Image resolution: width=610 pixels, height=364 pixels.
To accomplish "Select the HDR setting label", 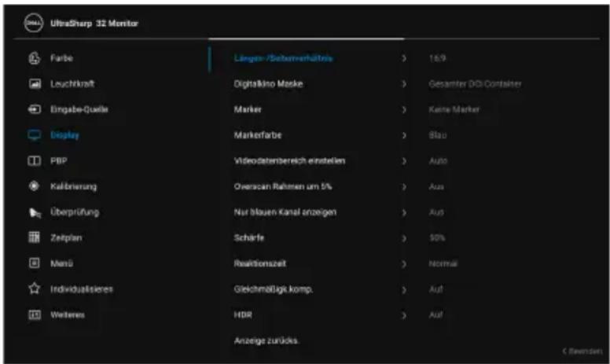I will tap(243, 315).
